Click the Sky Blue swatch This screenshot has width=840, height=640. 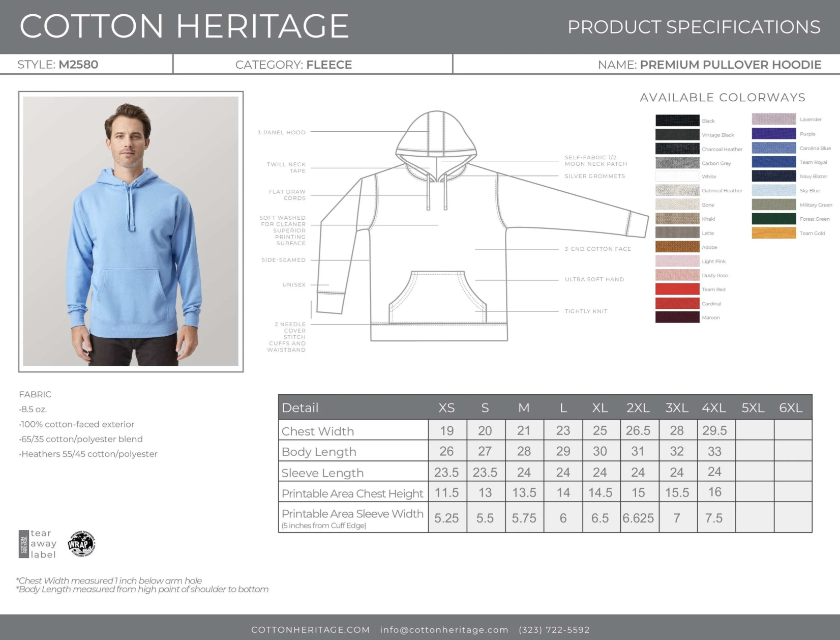(x=774, y=191)
